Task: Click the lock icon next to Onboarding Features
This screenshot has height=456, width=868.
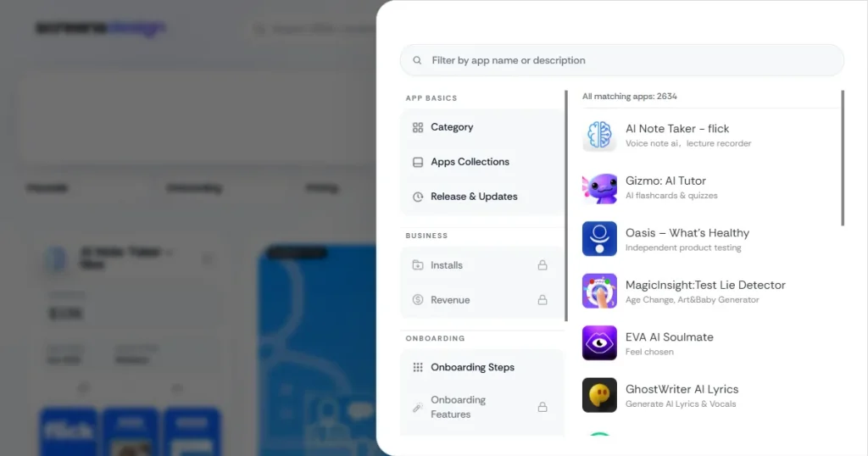Action: tap(542, 407)
